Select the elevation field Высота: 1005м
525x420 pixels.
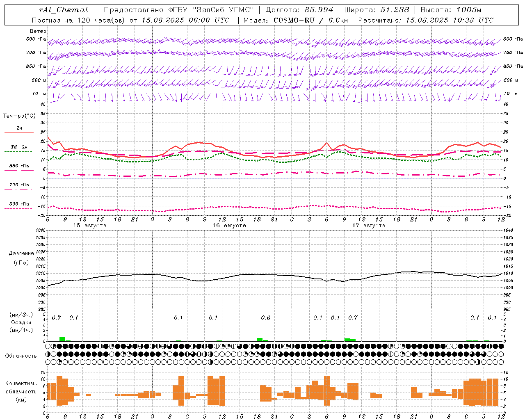451,10
